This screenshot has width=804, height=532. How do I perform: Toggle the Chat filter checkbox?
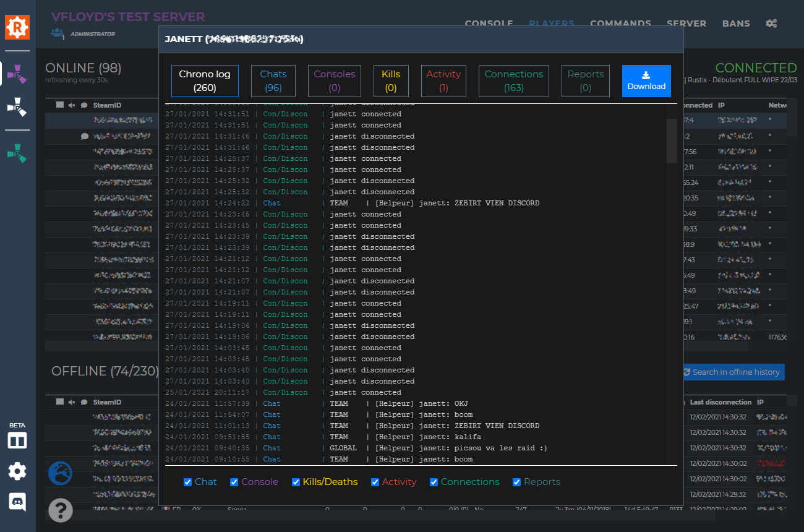pos(188,483)
